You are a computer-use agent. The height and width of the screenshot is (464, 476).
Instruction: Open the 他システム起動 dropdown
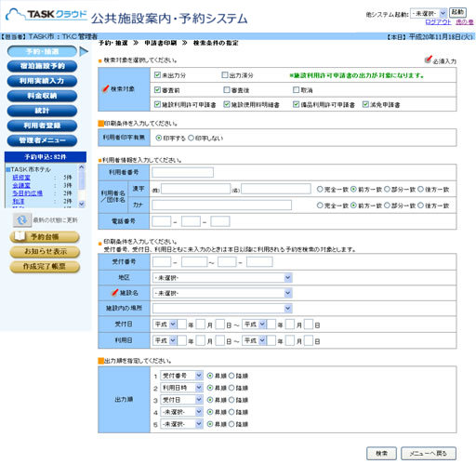click(x=429, y=13)
